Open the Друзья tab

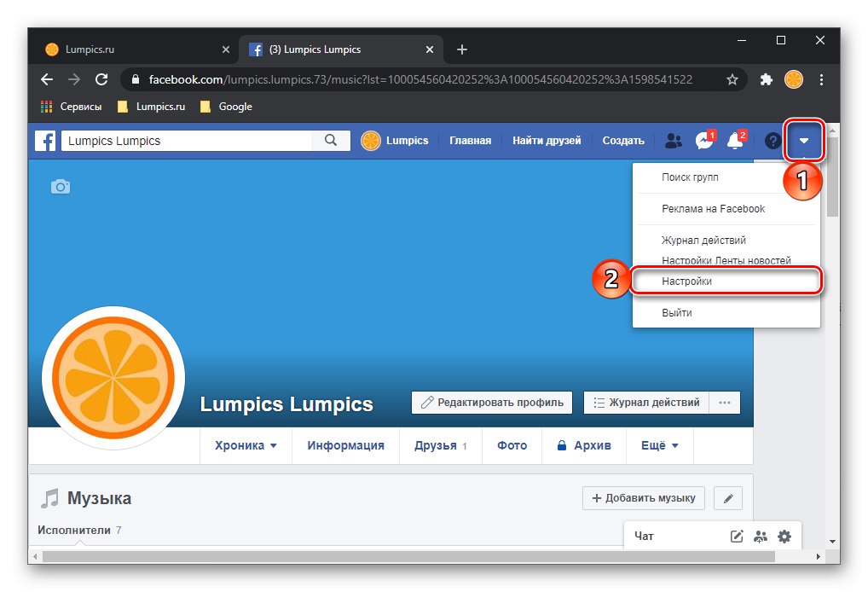pos(441,446)
